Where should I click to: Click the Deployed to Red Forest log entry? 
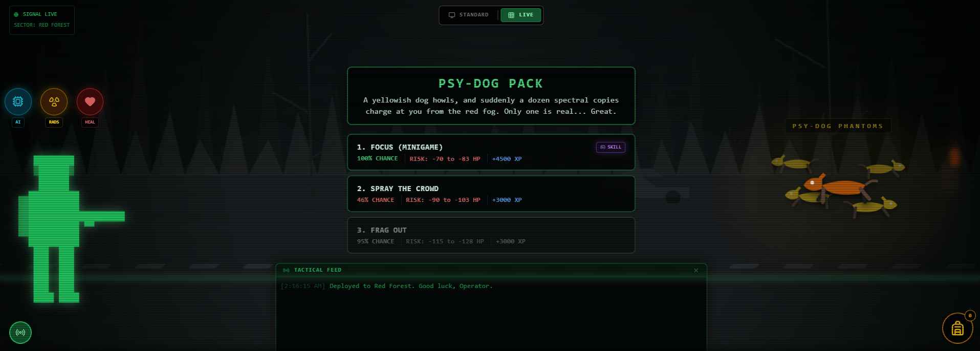[411, 286]
